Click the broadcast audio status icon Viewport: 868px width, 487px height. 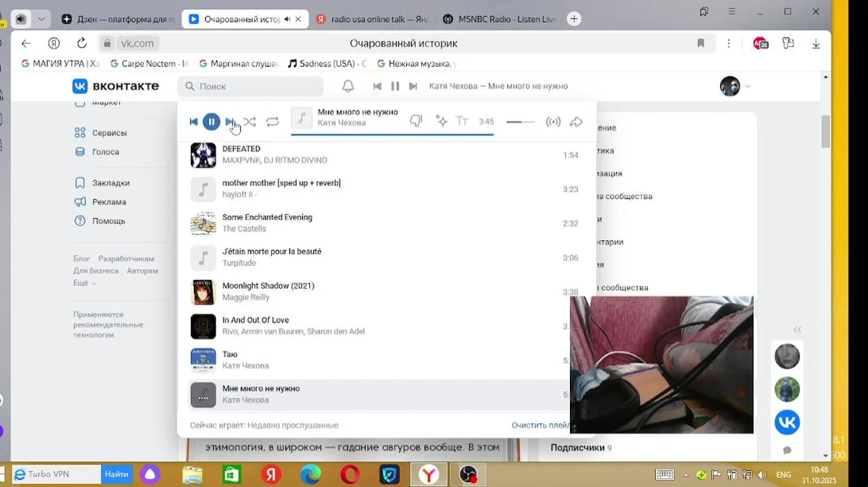(554, 122)
